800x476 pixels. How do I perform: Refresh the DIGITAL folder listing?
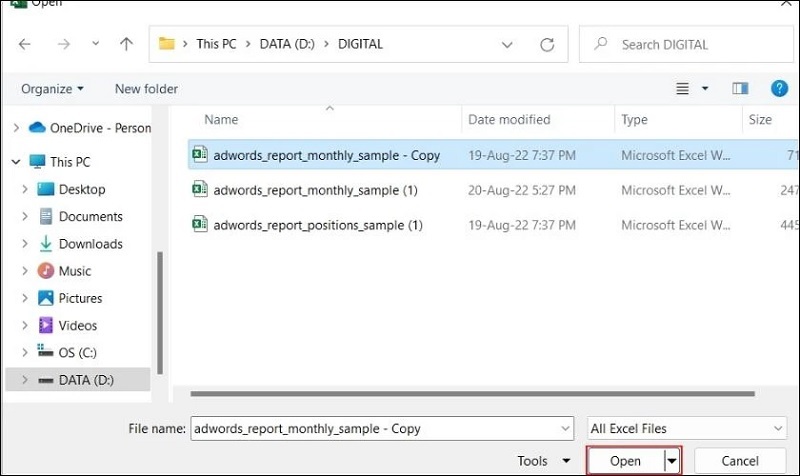click(547, 44)
